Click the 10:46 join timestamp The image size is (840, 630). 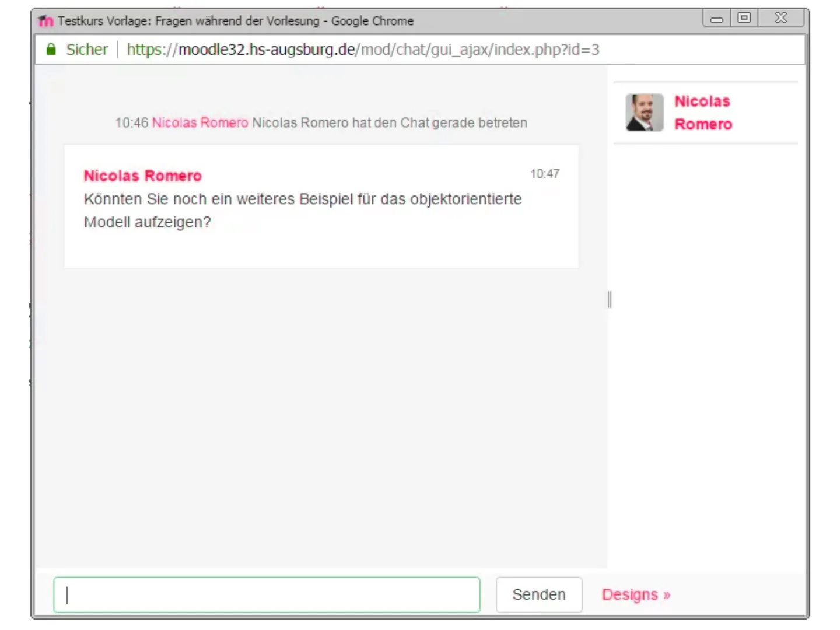[x=132, y=123]
